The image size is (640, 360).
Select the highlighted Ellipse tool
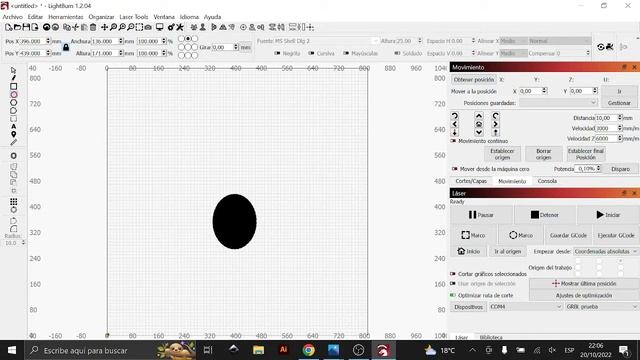click(x=13, y=94)
